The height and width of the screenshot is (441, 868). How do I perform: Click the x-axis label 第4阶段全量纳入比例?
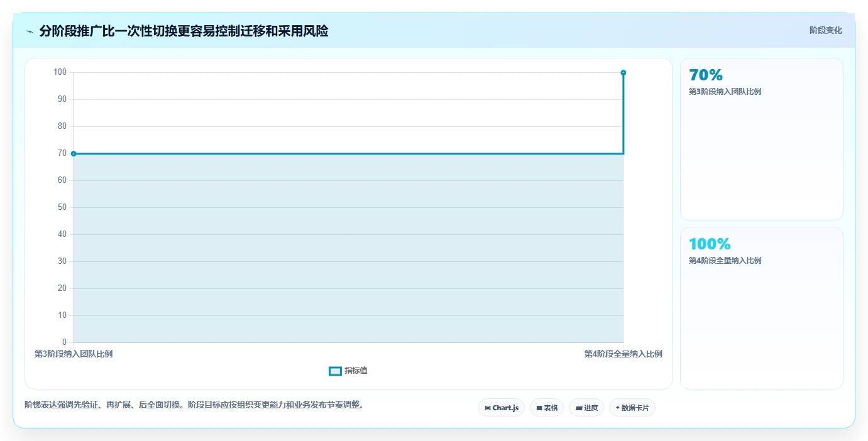pyautogui.click(x=623, y=354)
